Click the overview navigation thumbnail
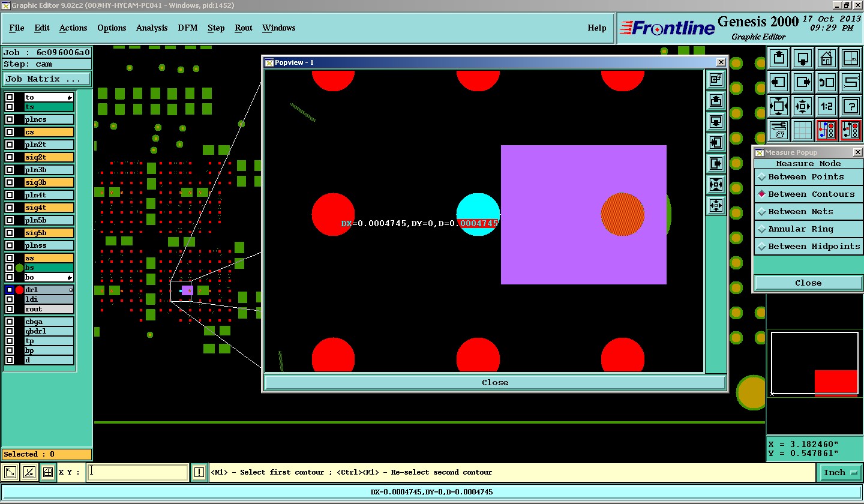The width and height of the screenshot is (864, 504). [814, 364]
